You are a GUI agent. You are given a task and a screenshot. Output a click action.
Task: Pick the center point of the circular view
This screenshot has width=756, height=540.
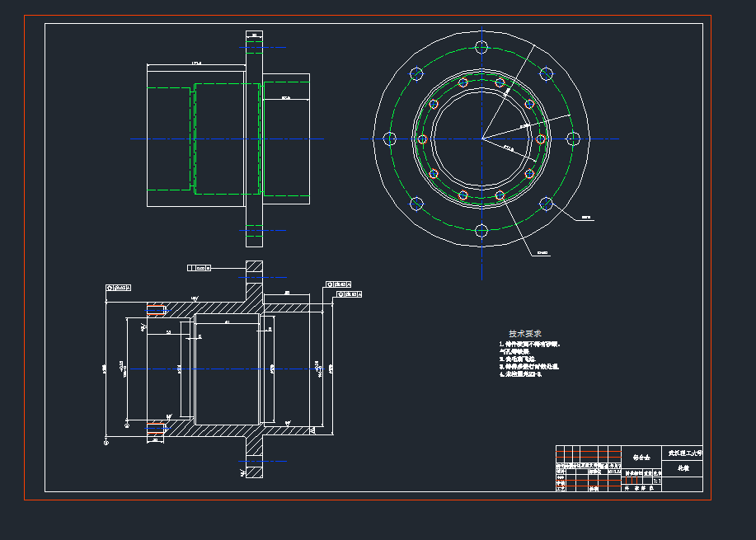pyautogui.click(x=481, y=139)
